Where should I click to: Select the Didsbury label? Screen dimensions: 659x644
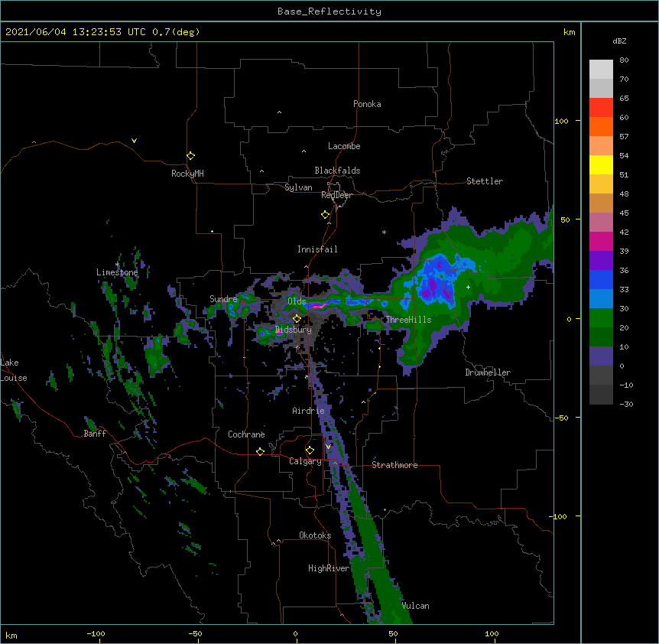coord(294,330)
